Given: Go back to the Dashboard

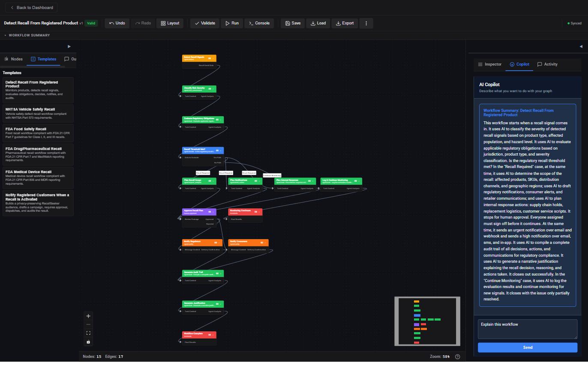Looking at the screenshot, I should [31, 8].
